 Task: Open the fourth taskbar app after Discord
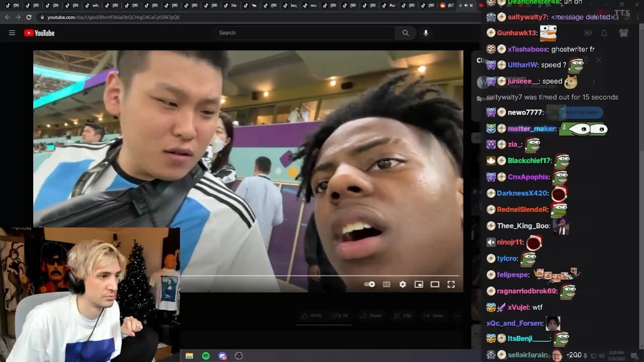(239, 356)
